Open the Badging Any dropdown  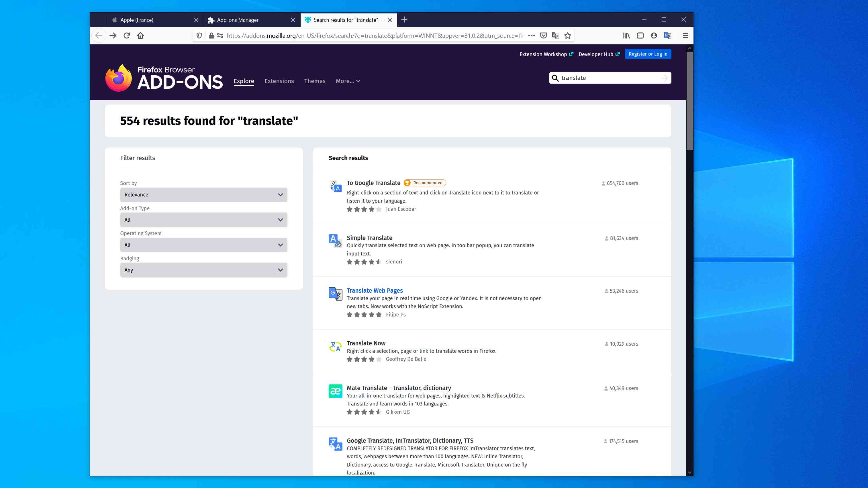[x=203, y=270]
